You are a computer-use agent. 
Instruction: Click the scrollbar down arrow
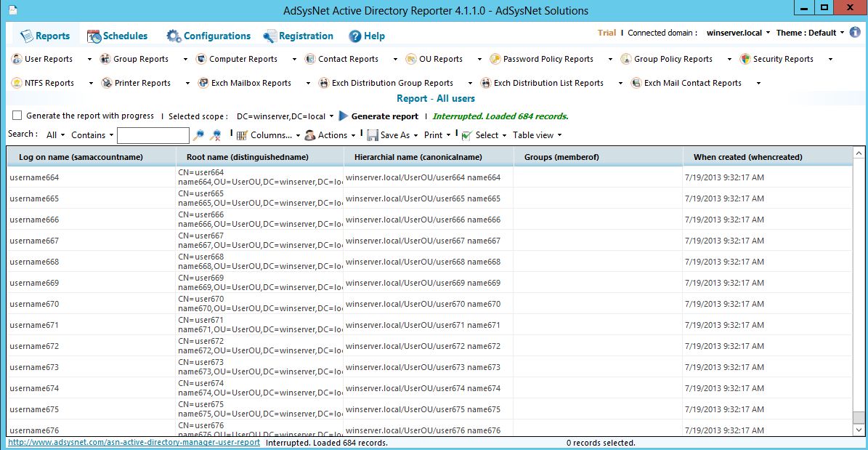tap(859, 430)
